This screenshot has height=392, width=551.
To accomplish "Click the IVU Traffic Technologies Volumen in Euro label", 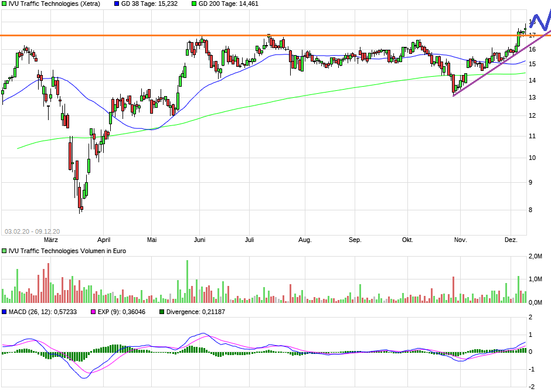I will [67, 251].
